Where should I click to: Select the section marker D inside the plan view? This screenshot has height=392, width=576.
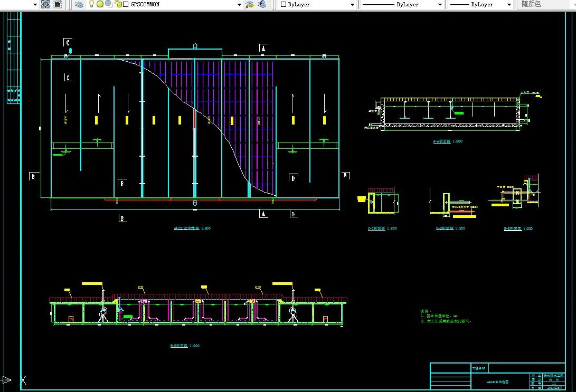[x=293, y=178]
